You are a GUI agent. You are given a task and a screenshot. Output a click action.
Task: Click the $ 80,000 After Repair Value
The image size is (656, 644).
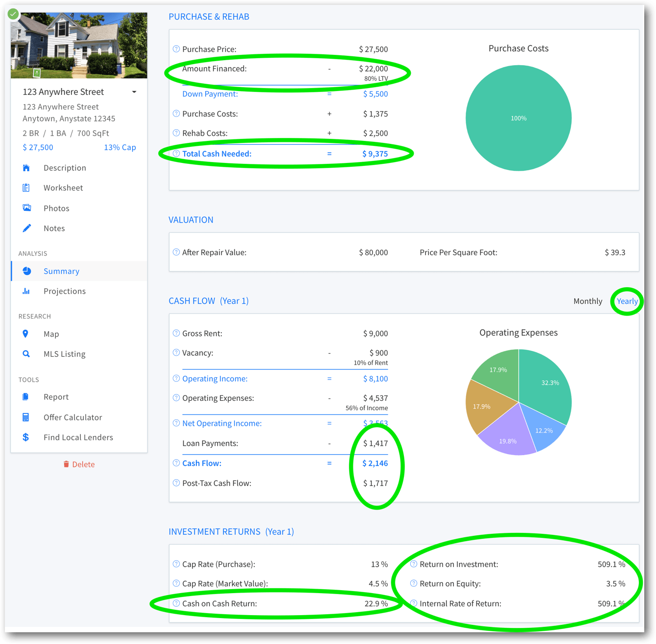pos(374,253)
